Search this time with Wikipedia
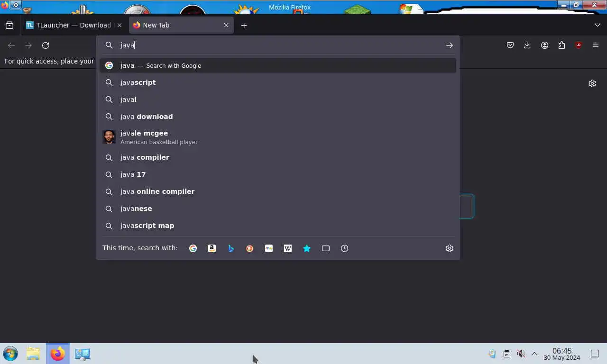The width and height of the screenshot is (607, 364). (x=288, y=248)
